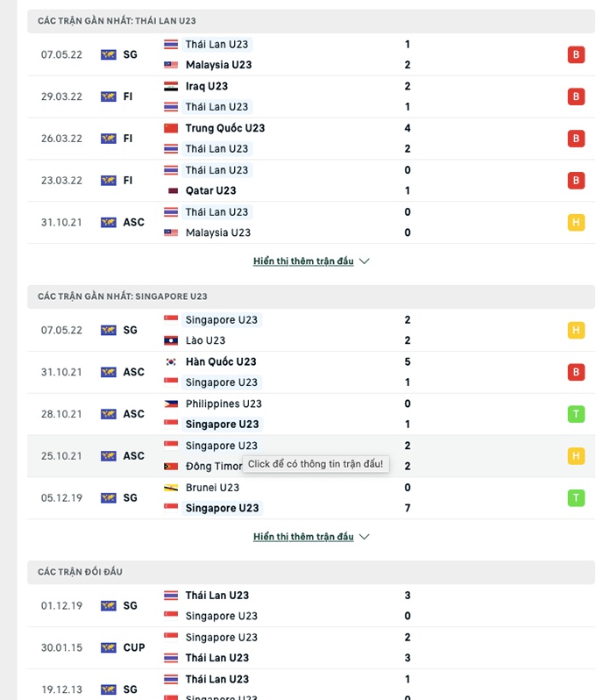Click the Iraq U23 flag icon
This screenshot has width=596, height=700.
[172, 86]
